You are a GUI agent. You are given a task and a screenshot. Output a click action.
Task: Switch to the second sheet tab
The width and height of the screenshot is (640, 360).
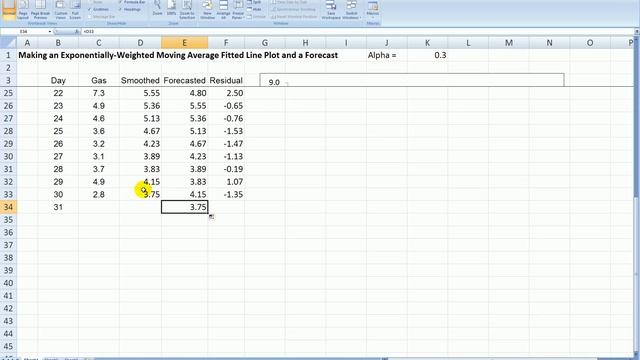pos(51,358)
